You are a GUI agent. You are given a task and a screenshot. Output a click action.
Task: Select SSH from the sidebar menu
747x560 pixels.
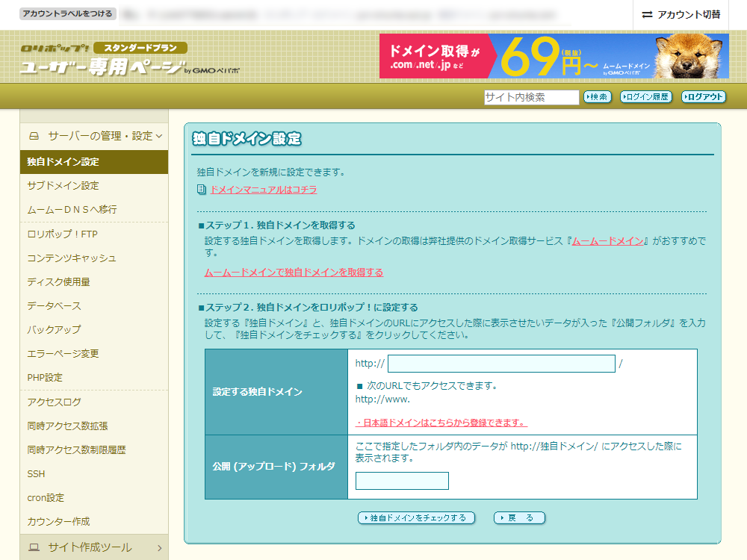36,473
